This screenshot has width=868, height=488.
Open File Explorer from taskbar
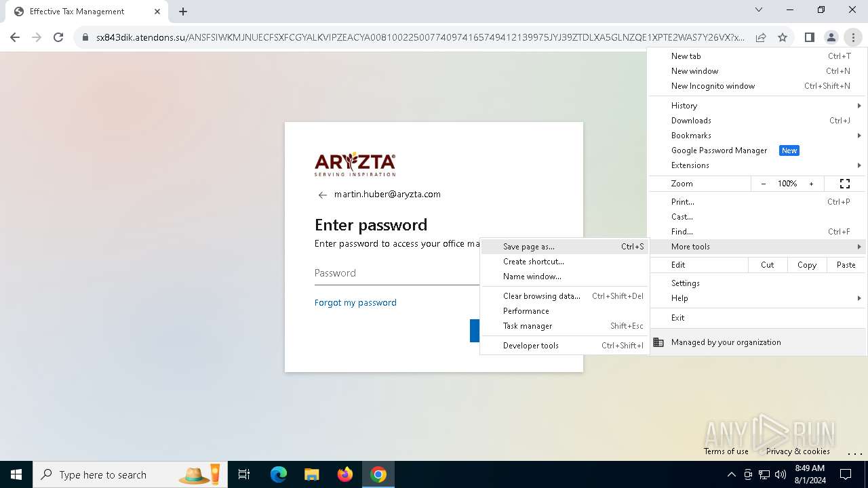point(311,474)
